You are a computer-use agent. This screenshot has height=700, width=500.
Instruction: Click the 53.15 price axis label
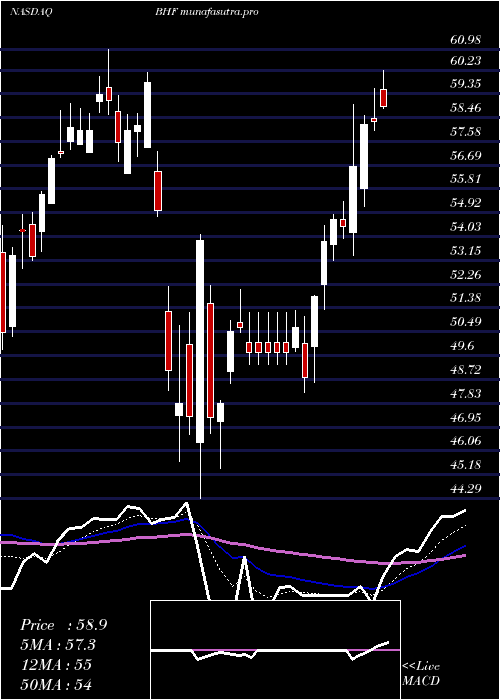pos(466,250)
